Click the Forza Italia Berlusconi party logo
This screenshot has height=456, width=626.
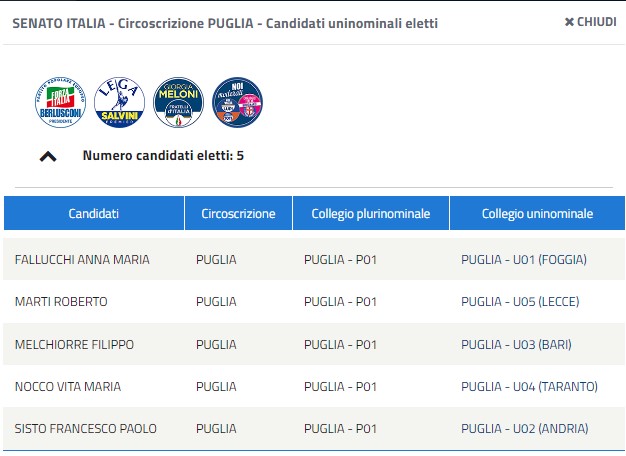(60, 102)
